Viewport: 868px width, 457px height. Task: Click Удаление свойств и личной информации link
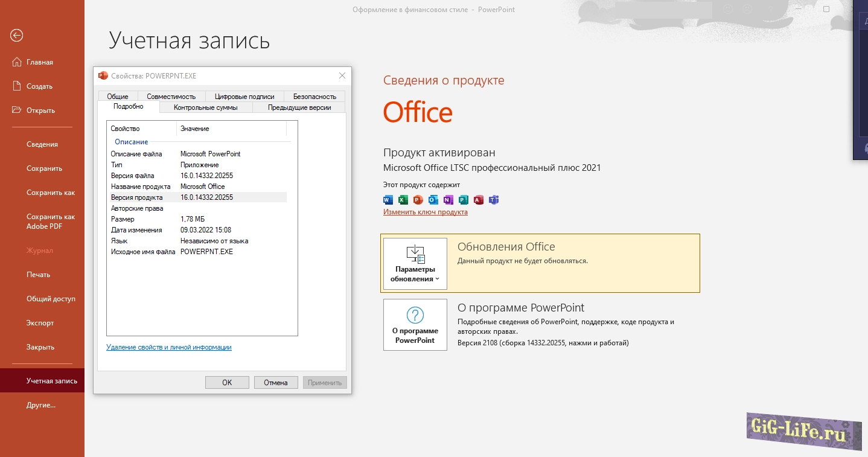[169, 347]
